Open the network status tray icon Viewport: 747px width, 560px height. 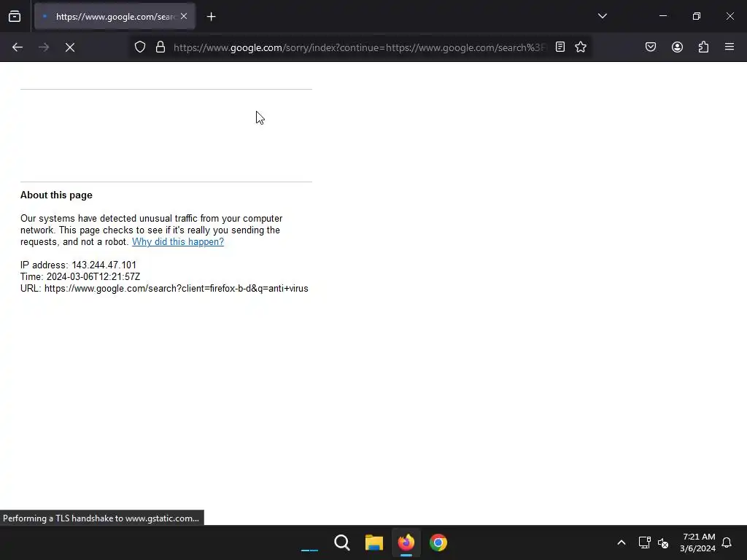tap(645, 542)
